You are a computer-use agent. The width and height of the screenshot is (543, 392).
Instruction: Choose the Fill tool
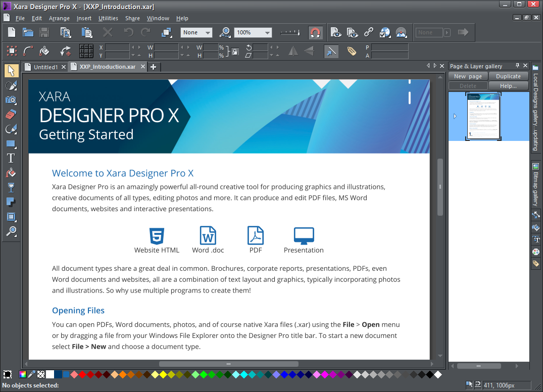tap(11, 172)
